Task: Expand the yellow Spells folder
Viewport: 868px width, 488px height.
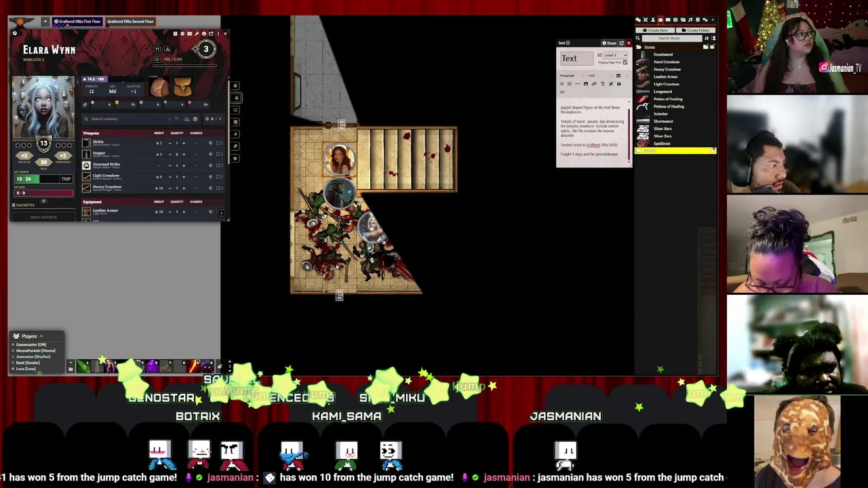Action: (675, 150)
